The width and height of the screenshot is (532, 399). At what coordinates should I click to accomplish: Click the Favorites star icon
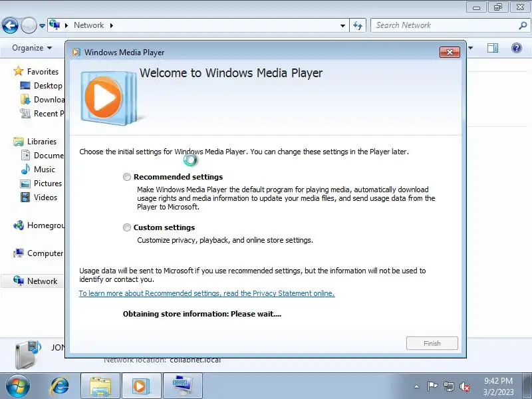(x=19, y=71)
